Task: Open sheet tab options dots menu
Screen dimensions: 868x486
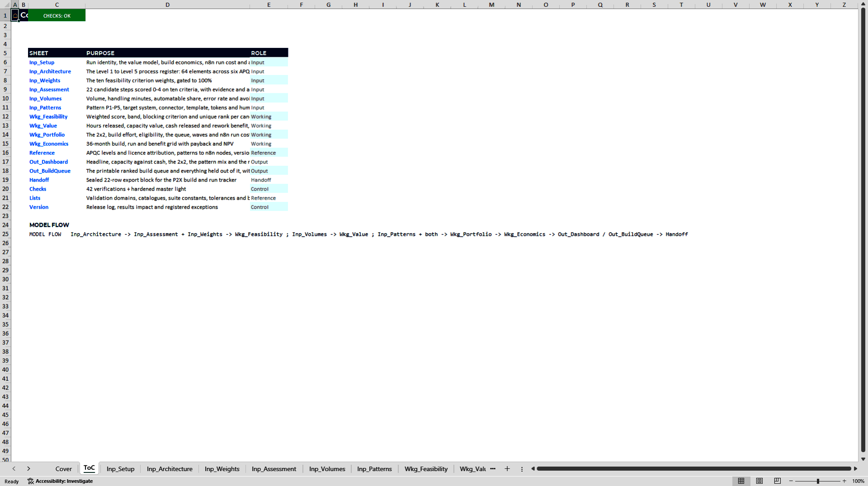Action: 522,469
